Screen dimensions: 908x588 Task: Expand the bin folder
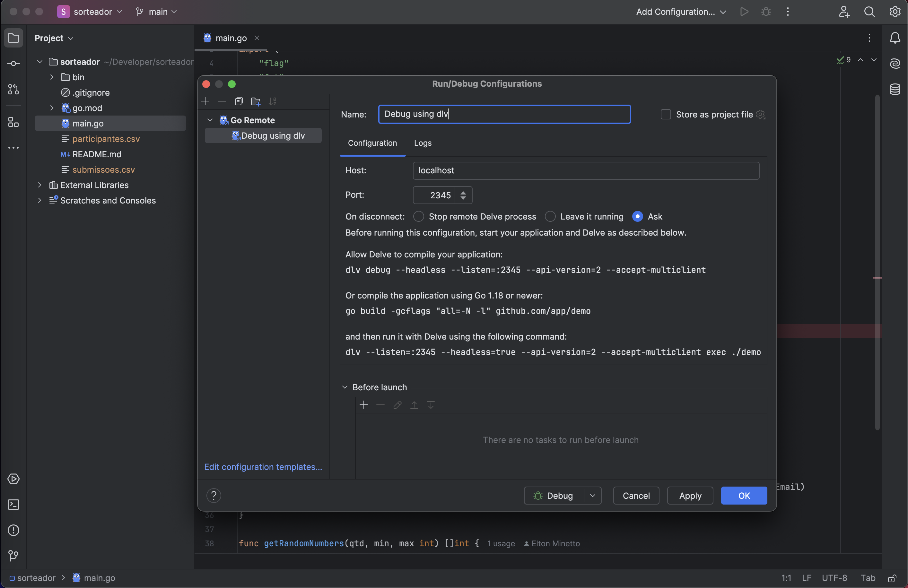(x=51, y=77)
